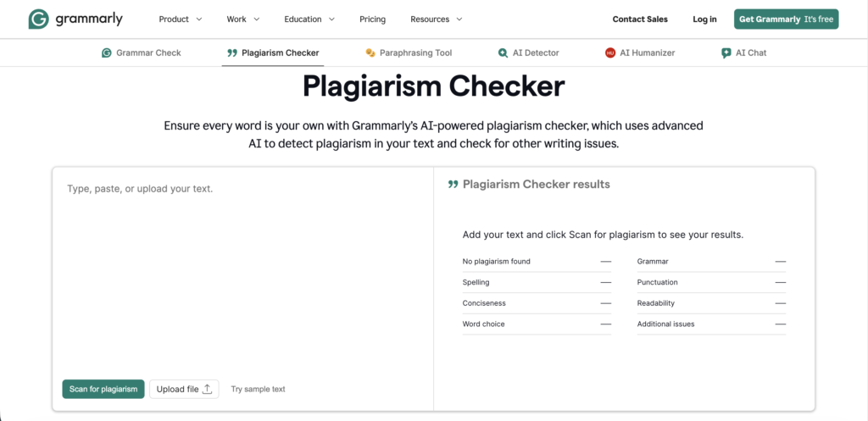Click the quote icon beside Plagiarism Checker results

point(453,184)
